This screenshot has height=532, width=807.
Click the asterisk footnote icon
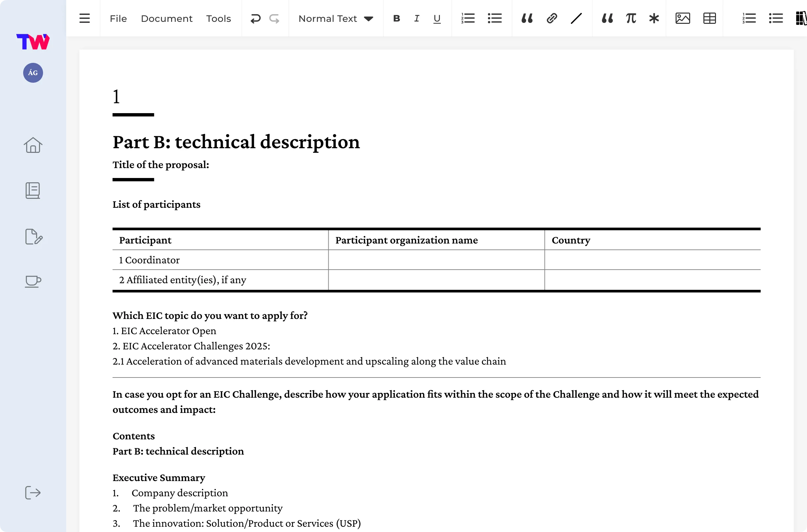(x=654, y=18)
